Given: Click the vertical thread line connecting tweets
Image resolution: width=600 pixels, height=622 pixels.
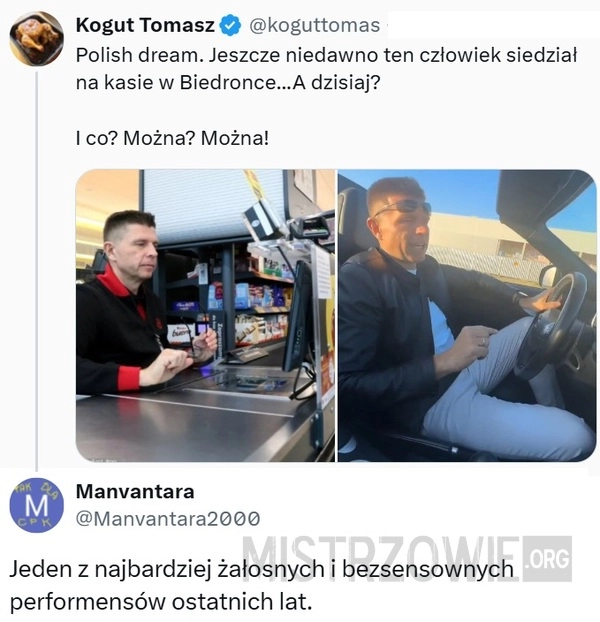Looking at the screenshot, I should click(x=36, y=272).
